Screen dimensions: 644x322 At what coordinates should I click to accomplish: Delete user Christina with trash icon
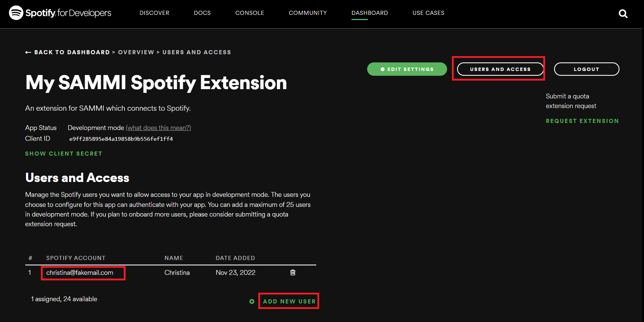coord(293,273)
